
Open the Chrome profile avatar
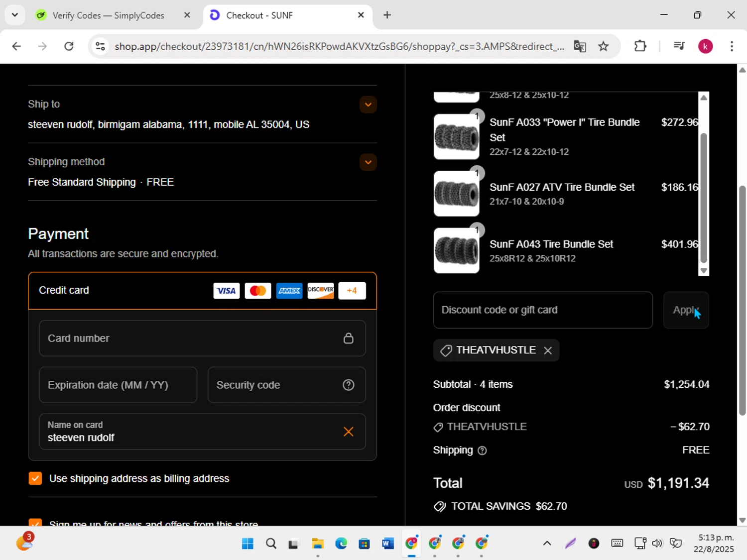click(705, 46)
